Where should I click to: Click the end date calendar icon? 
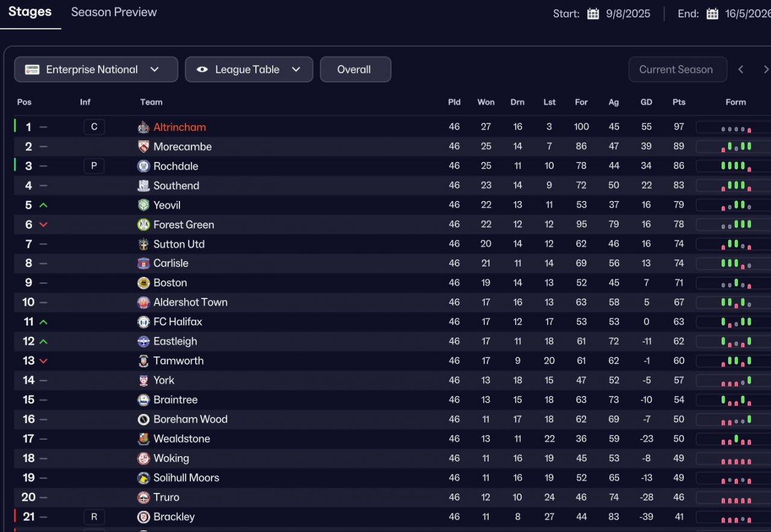(x=712, y=14)
